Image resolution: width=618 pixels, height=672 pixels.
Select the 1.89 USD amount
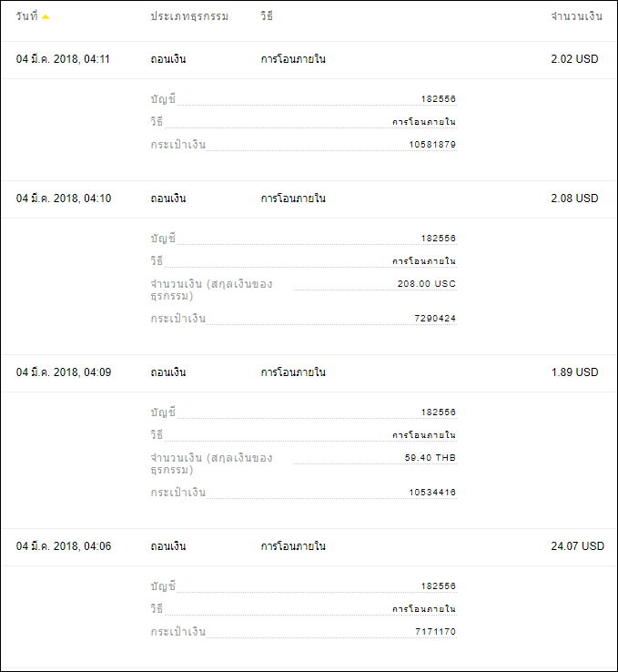click(574, 372)
